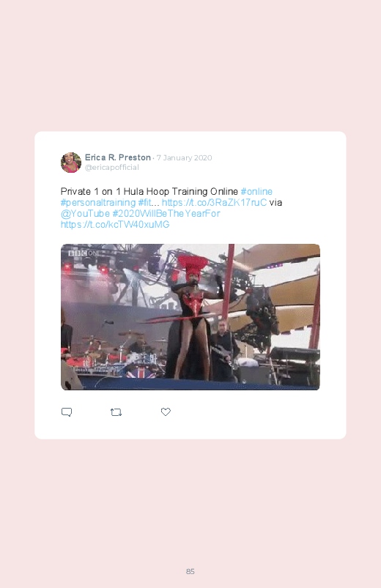Like the tweet with the heart icon
The height and width of the screenshot is (588, 381).
(x=166, y=412)
